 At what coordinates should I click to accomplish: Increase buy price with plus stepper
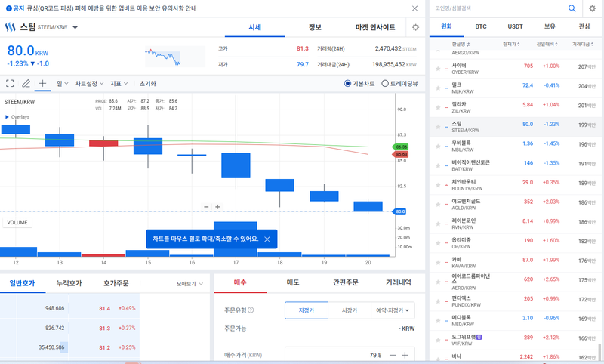point(405,355)
